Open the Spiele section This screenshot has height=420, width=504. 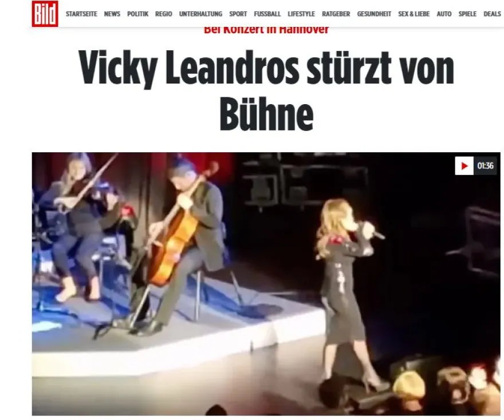467,14
